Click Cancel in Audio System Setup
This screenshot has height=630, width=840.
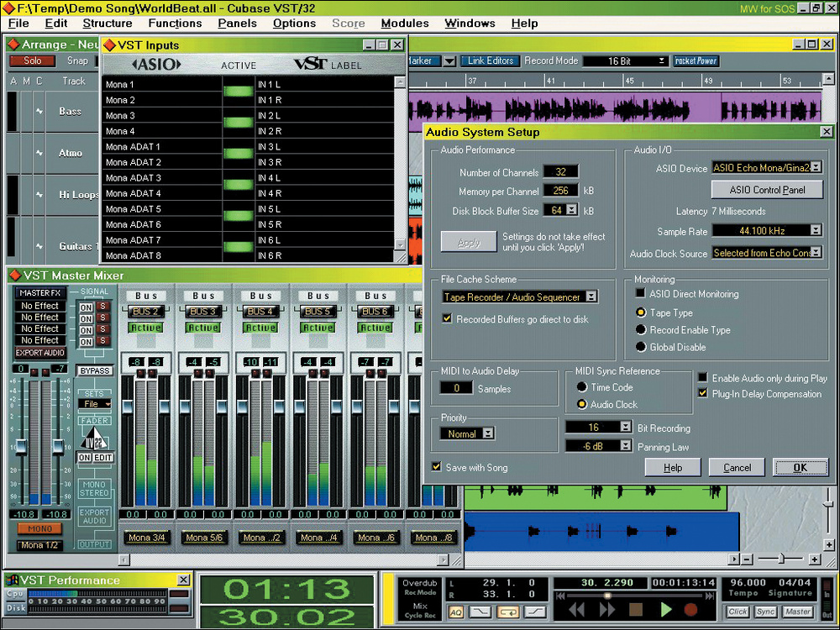(x=737, y=468)
